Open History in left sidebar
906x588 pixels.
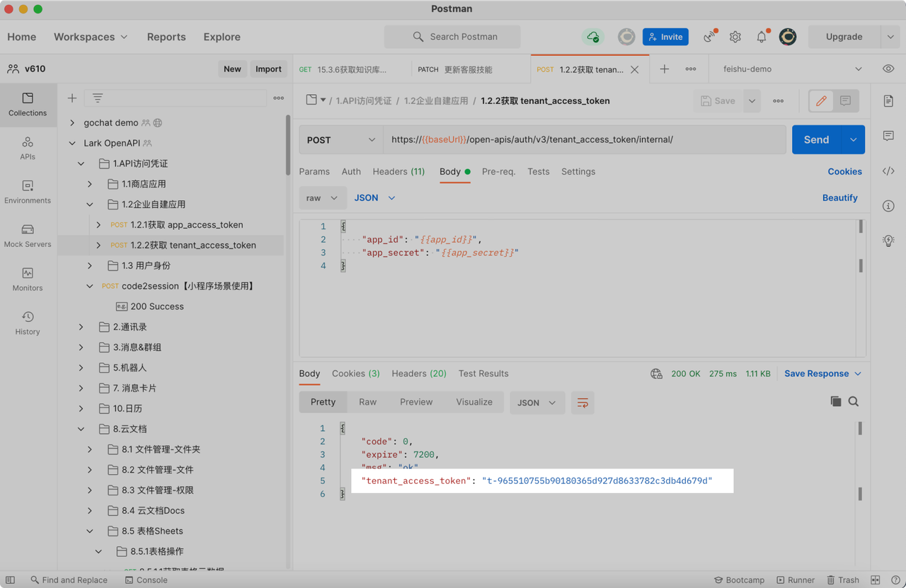28,323
